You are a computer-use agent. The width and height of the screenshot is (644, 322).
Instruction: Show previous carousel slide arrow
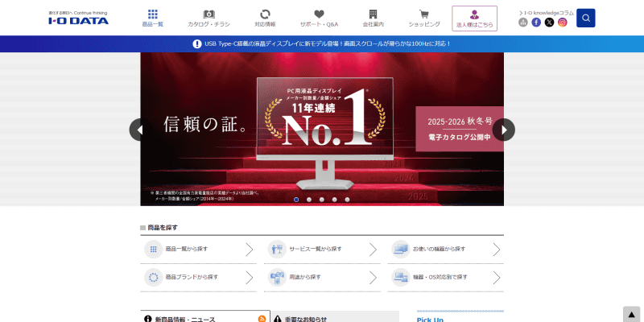140,130
